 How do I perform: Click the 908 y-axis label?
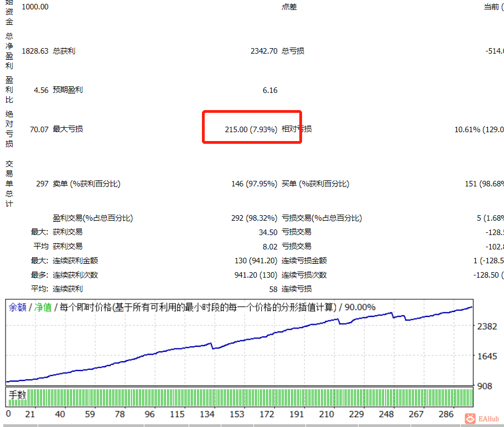tap(485, 386)
